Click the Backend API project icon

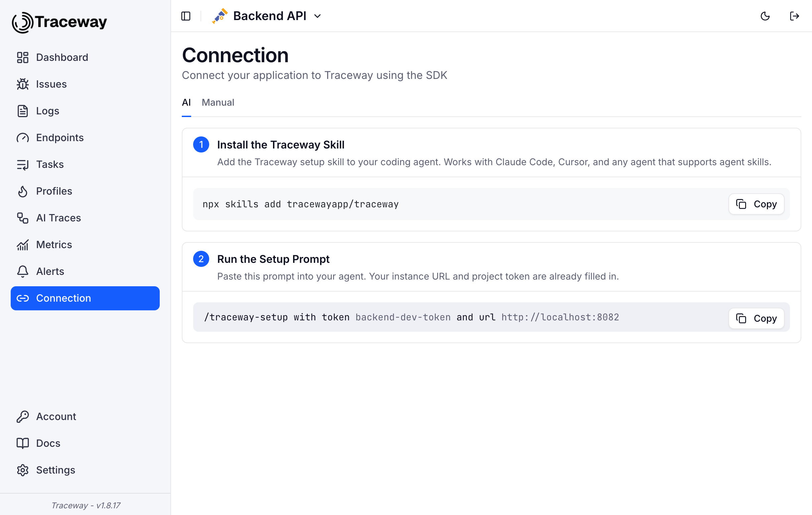220,16
